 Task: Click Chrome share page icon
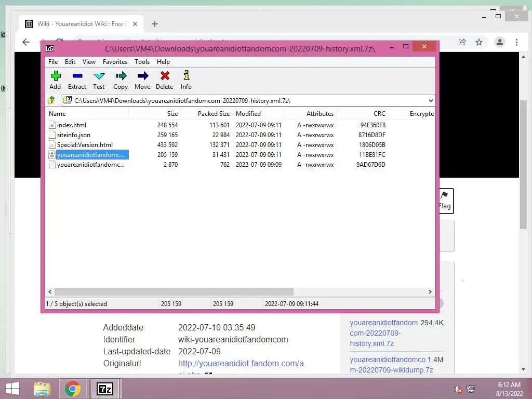click(x=462, y=42)
